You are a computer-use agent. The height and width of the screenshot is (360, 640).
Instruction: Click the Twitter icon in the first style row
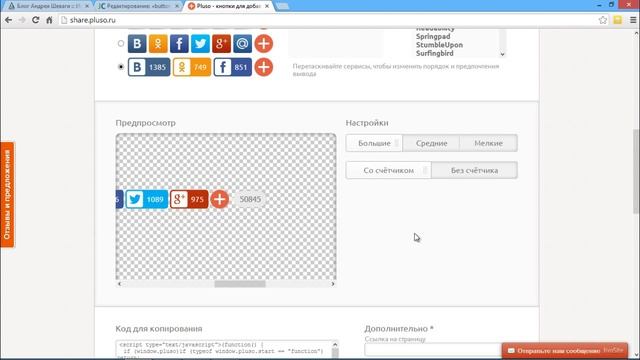tap(200, 44)
